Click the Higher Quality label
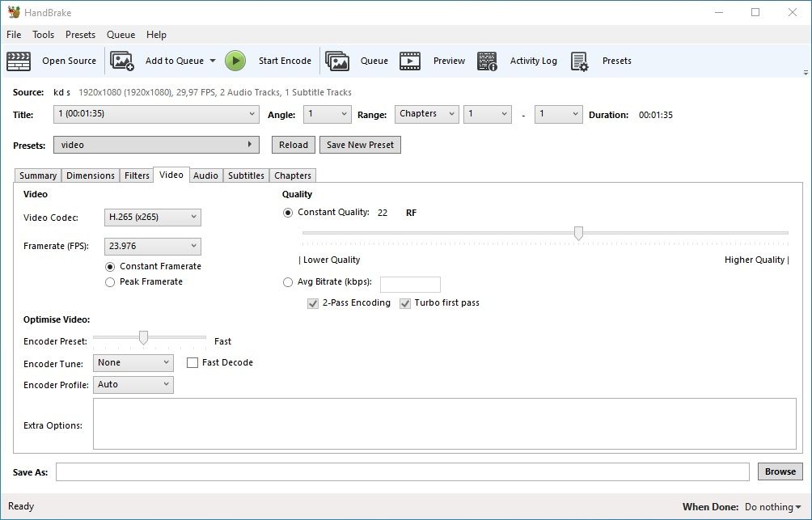Image resolution: width=812 pixels, height=520 pixels. tap(756, 260)
